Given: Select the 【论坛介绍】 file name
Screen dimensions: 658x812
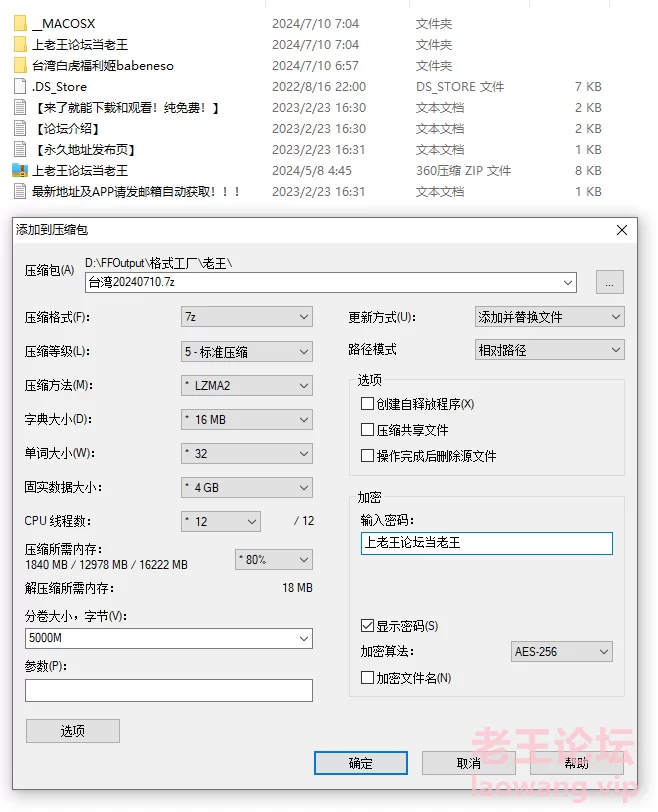Looking at the screenshot, I should tap(66, 128).
